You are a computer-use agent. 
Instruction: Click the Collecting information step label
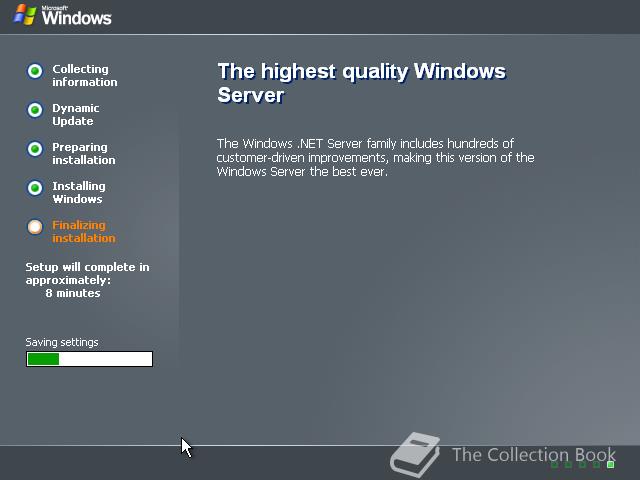(x=84, y=76)
